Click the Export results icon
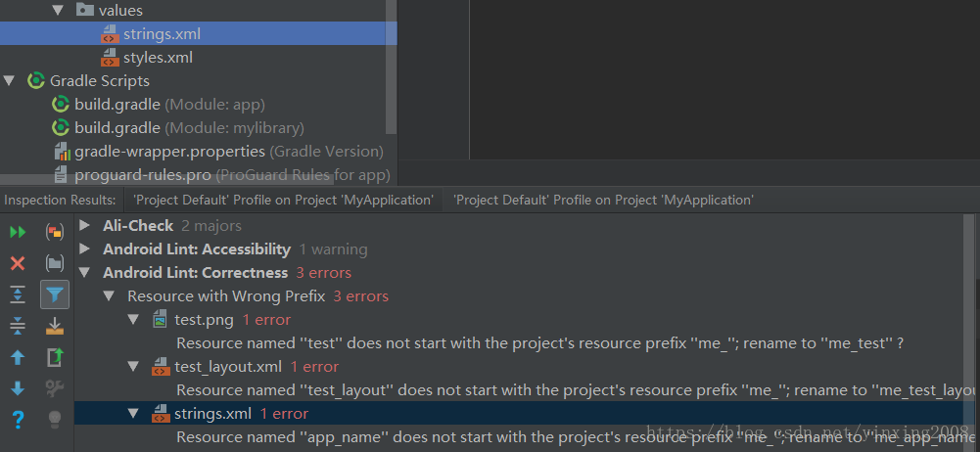The height and width of the screenshot is (452, 980). point(55,326)
